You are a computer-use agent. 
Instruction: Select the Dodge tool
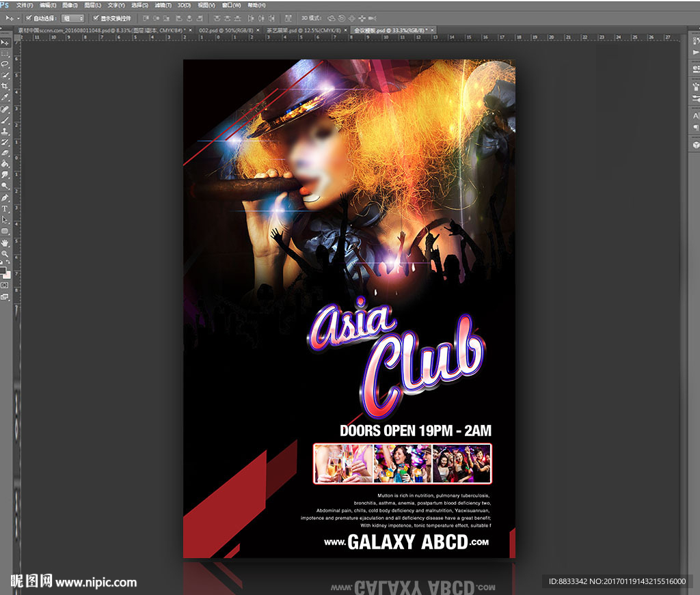click(x=5, y=186)
